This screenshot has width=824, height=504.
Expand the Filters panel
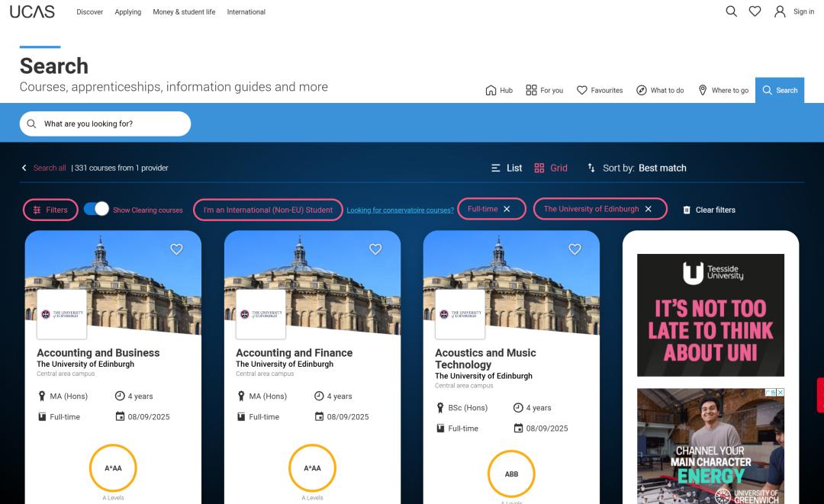click(x=50, y=210)
